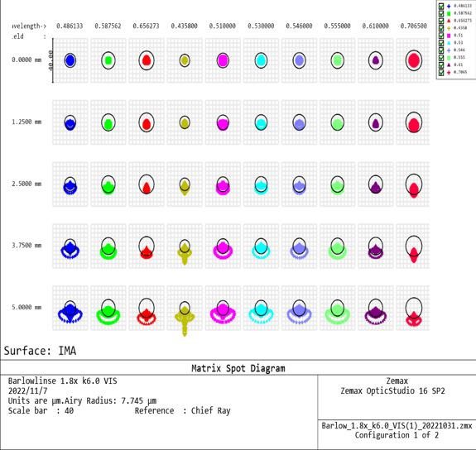Disable the 0.555 wavelength legend checkbox
This screenshot has width=476, height=450.
coord(441,57)
